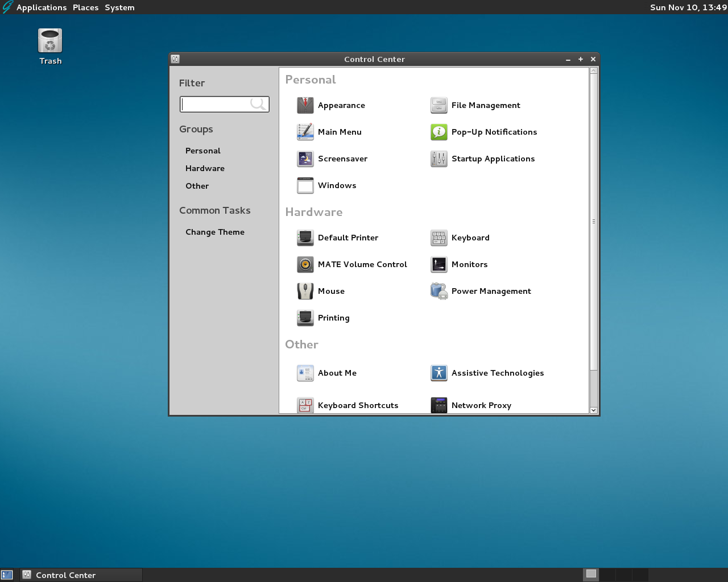Open the Monitors configuration icon
728x582 pixels.
439,264
